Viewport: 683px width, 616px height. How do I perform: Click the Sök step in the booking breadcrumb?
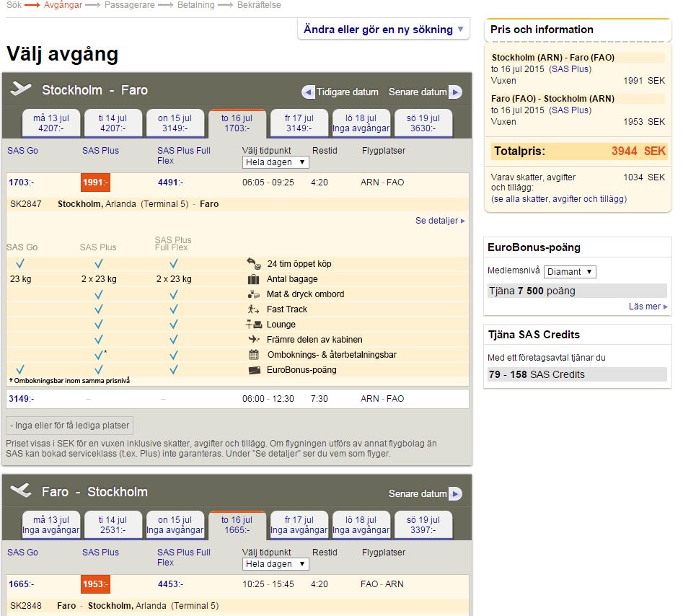coord(14,5)
